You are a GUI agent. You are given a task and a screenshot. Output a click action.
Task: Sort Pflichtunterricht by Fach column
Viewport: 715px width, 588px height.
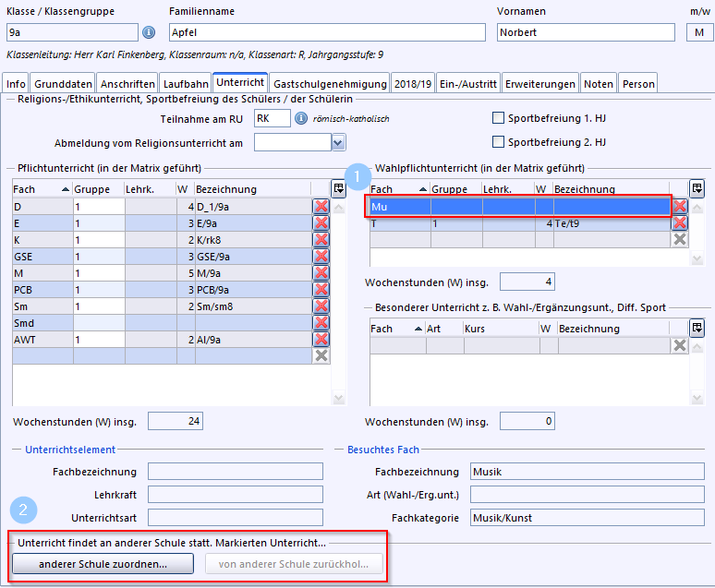click(x=42, y=189)
